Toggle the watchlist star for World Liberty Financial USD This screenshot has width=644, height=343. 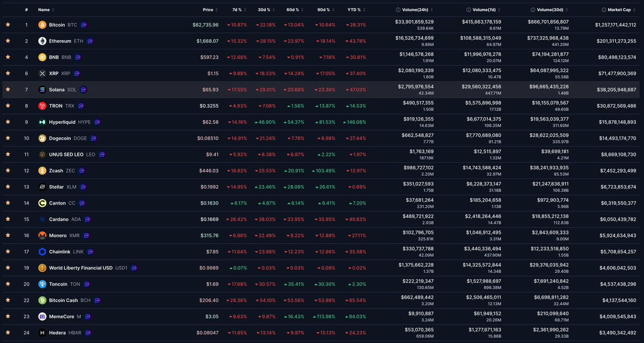pyautogui.click(x=8, y=267)
